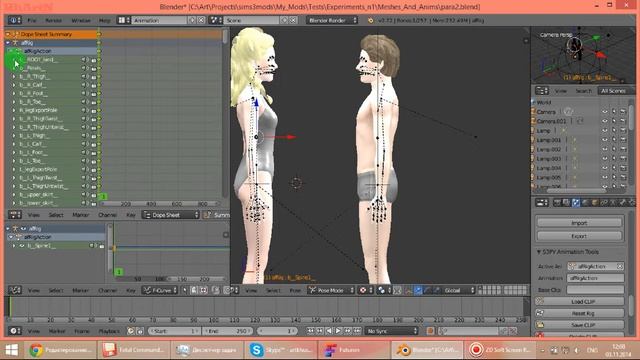Select the translate manipulator arrow icon
640x360 pixels.
[418, 290]
